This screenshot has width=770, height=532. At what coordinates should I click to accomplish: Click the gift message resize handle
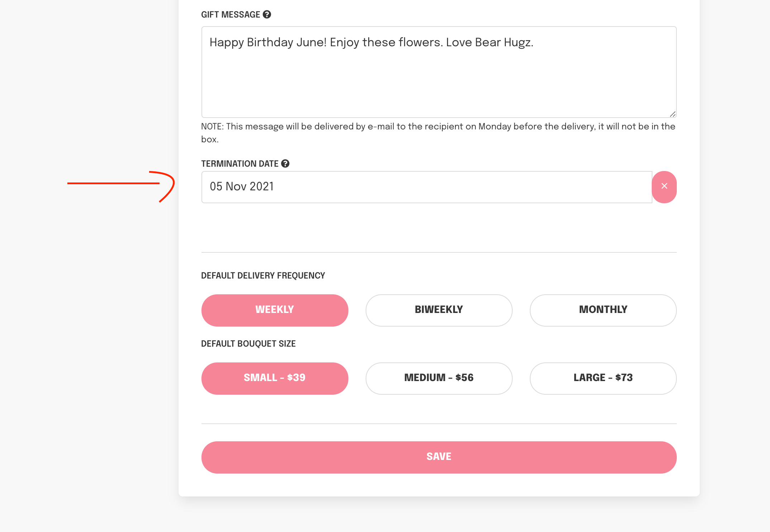[x=672, y=114]
